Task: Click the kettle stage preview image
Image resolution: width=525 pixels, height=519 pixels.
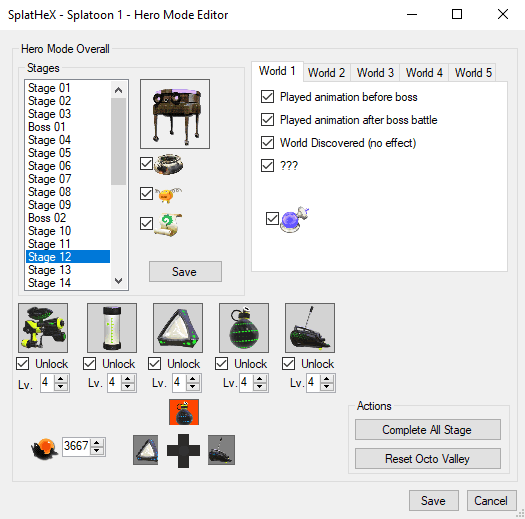Action: 175,114
